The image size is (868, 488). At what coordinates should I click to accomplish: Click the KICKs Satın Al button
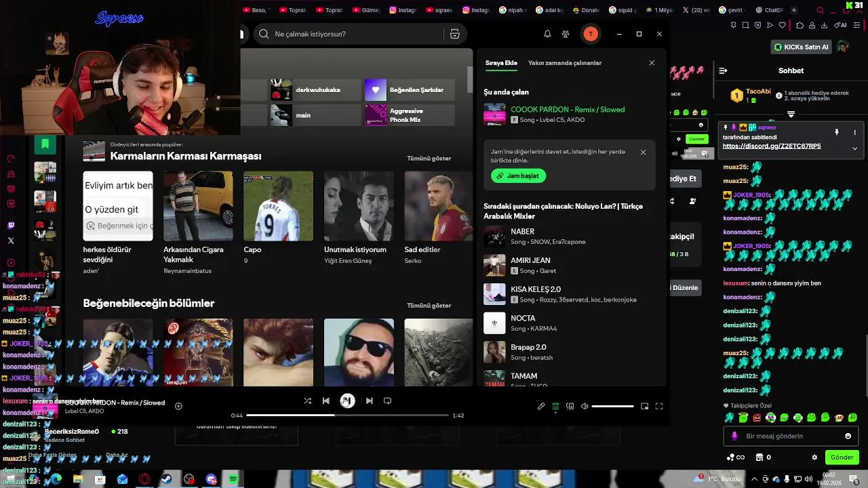click(802, 47)
